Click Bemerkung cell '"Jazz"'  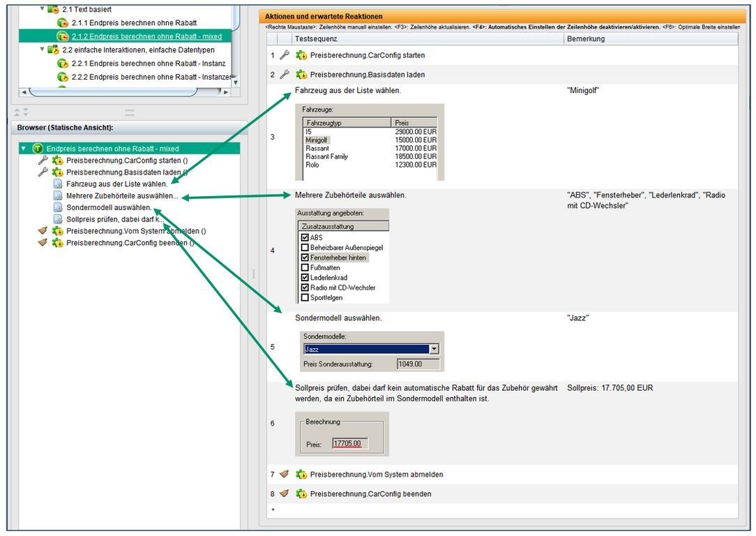(577, 318)
